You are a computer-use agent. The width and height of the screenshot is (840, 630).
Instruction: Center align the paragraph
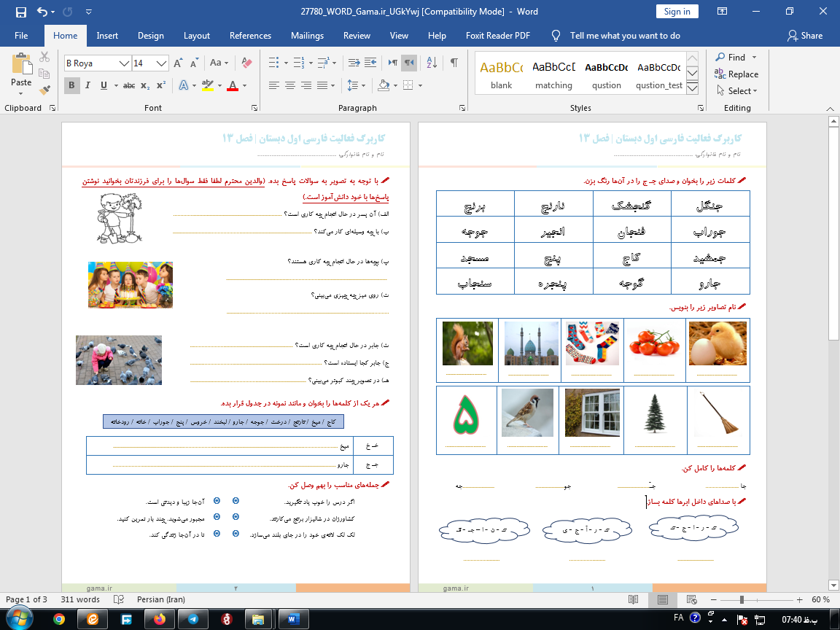289,87
